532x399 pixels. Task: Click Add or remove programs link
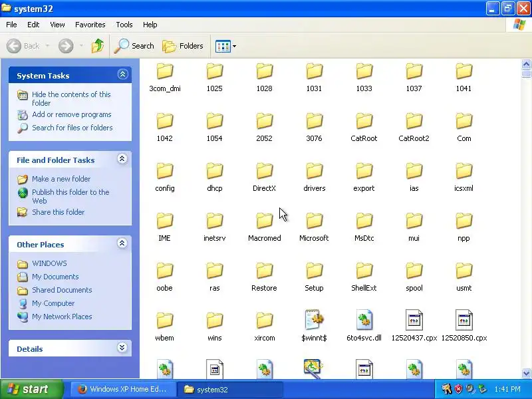tap(72, 114)
